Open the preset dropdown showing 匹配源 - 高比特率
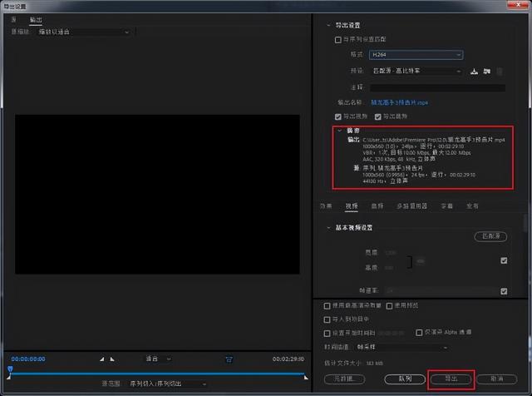The image size is (532, 396). pos(416,71)
